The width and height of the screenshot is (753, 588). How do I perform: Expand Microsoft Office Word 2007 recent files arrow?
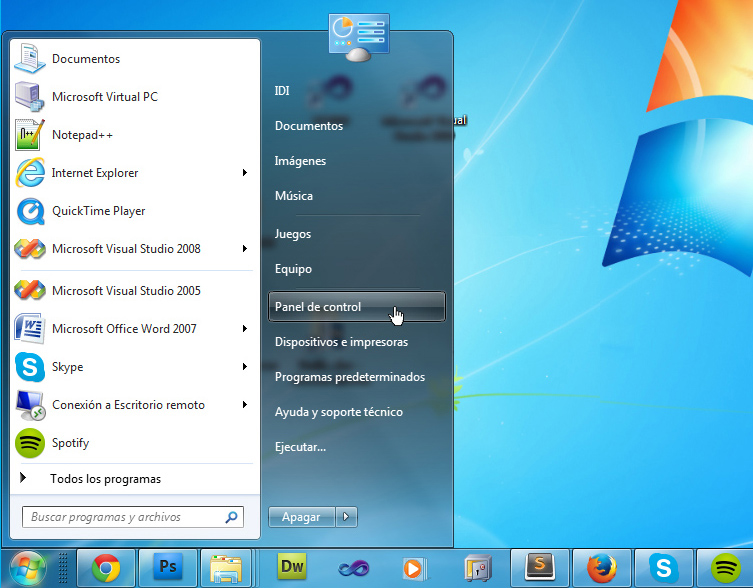click(245, 329)
